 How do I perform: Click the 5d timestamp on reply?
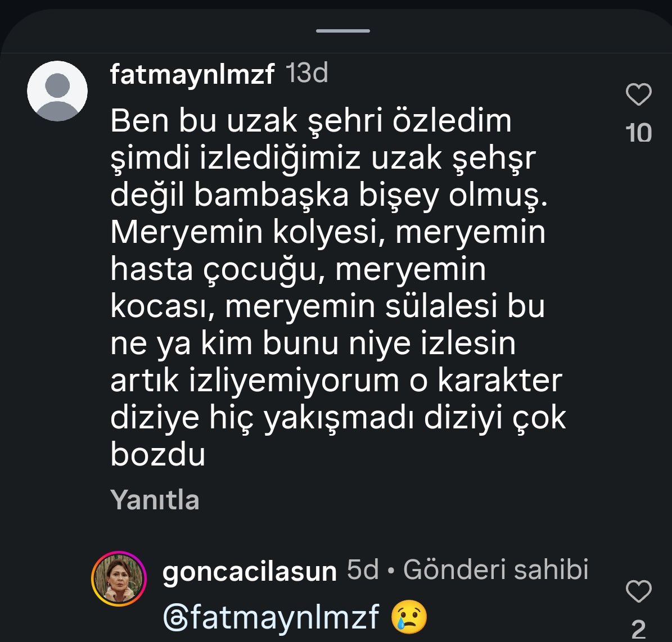[x=363, y=571]
